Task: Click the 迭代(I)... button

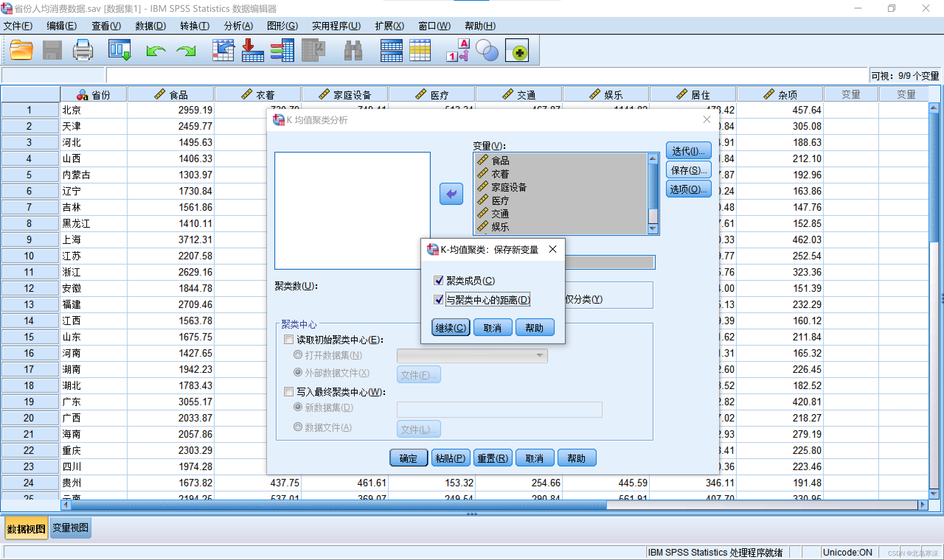Action: (x=688, y=151)
